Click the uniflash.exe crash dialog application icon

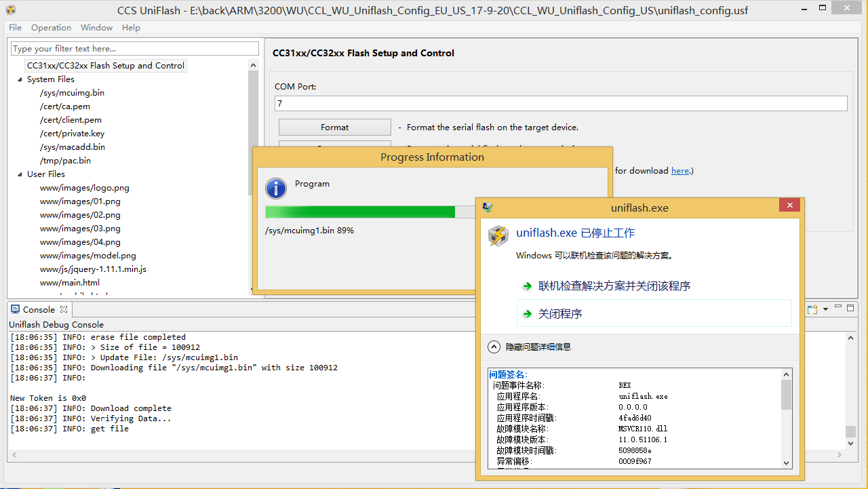tap(498, 236)
